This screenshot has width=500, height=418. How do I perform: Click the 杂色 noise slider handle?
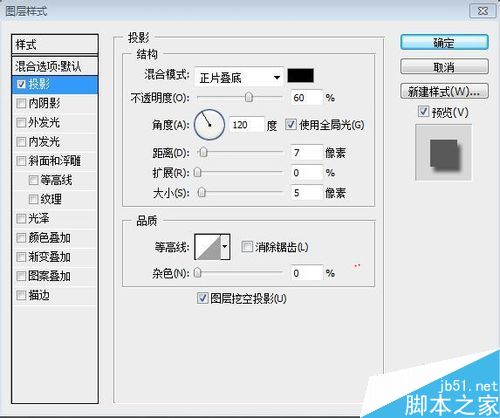pyautogui.click(x=198, y=273)
